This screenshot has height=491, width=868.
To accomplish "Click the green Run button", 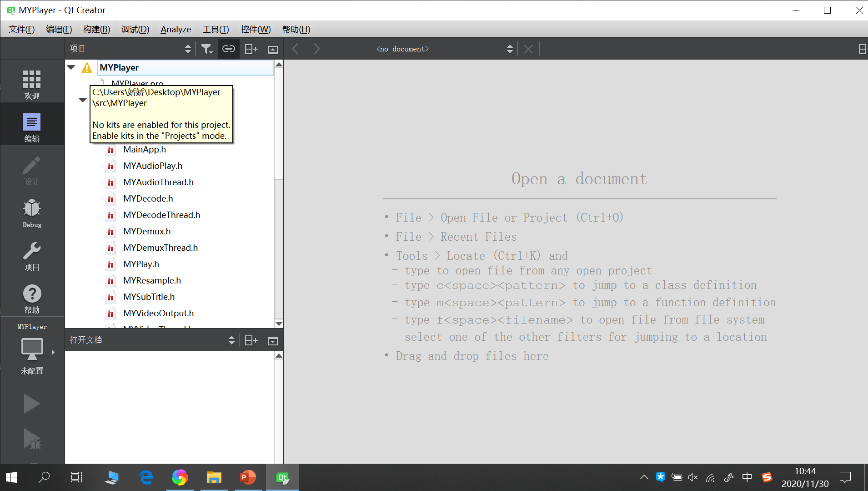I will click(x=32, y=404).
